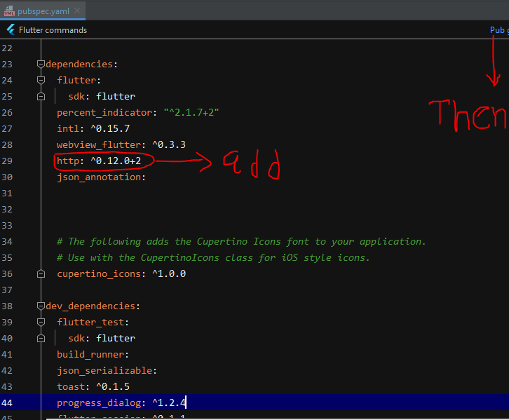Click the 'flutter_test:' key
509x420 pixels.
click(93, 323)
